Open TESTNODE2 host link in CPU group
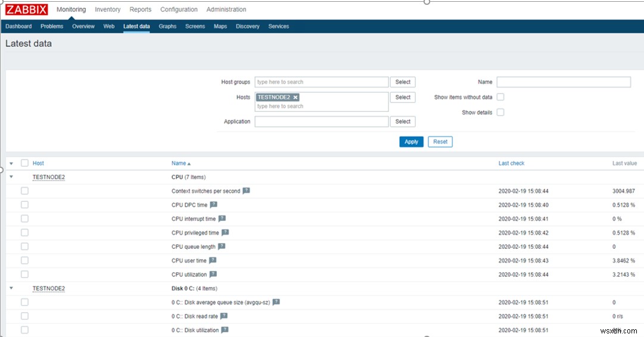 [48, 177]
